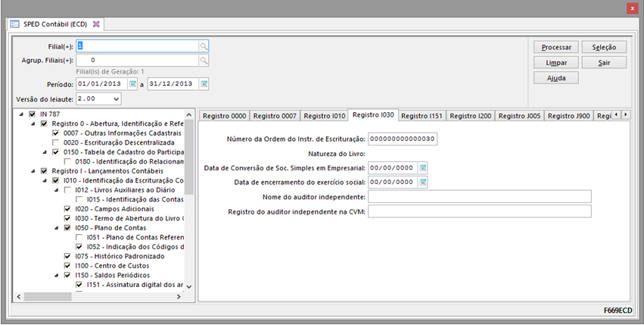The width and height of the screenshot is (644, 325).
Task: Collapse Registro I - Lançamentos Contábeis node
Action: coord(33,171)
